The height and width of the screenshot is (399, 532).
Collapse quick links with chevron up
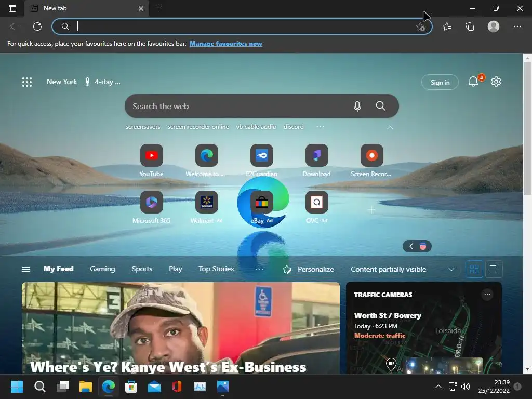coord(390,128)
